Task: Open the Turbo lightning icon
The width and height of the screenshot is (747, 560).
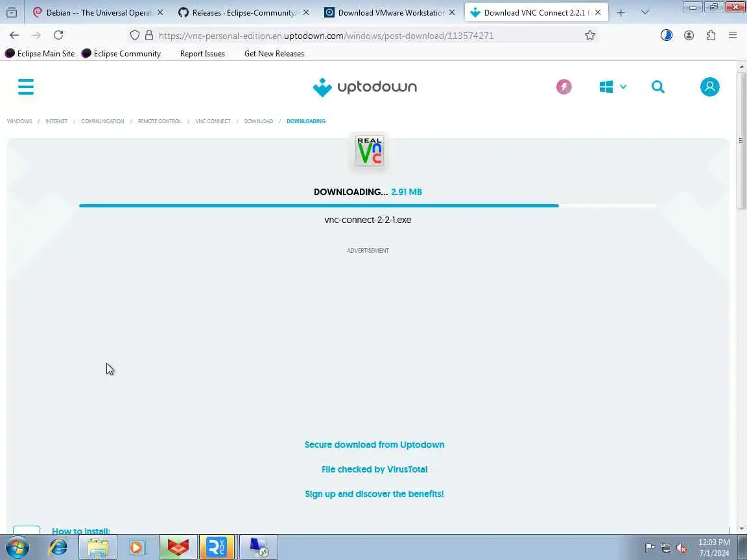Action: point(564,87)
